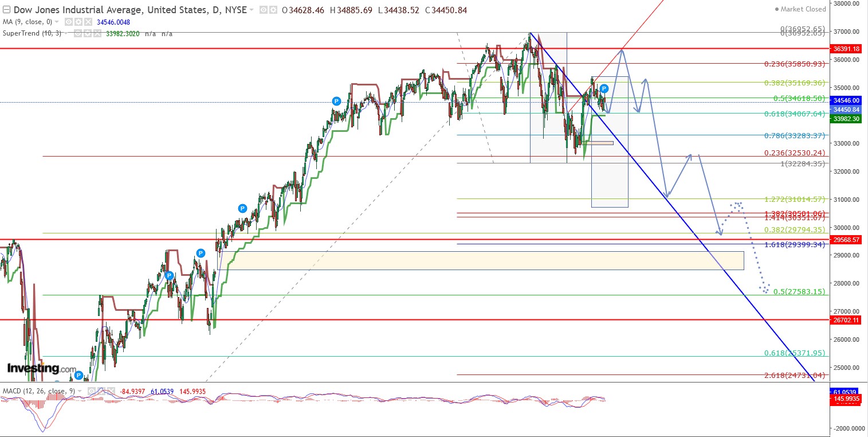868x437 pixels.
Task: Collapse the chart legend with the minus square
Action: (x=7, y=9)
